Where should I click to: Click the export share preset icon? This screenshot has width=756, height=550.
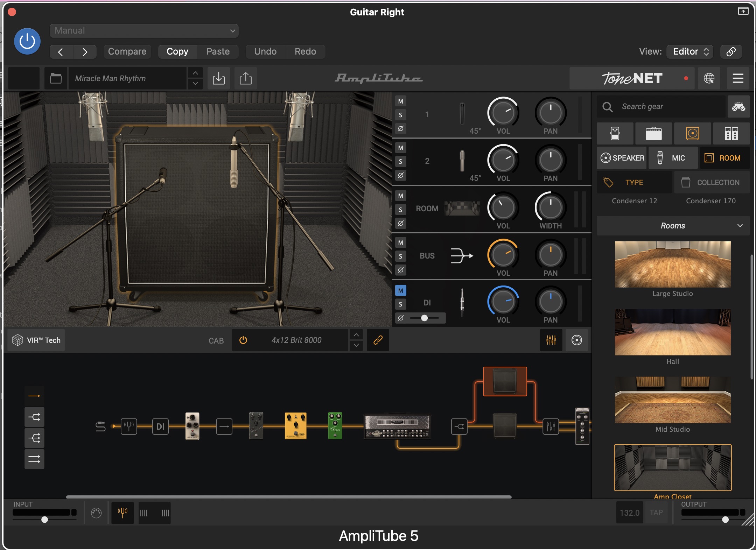pyautogui.click(x=246, y=78)
